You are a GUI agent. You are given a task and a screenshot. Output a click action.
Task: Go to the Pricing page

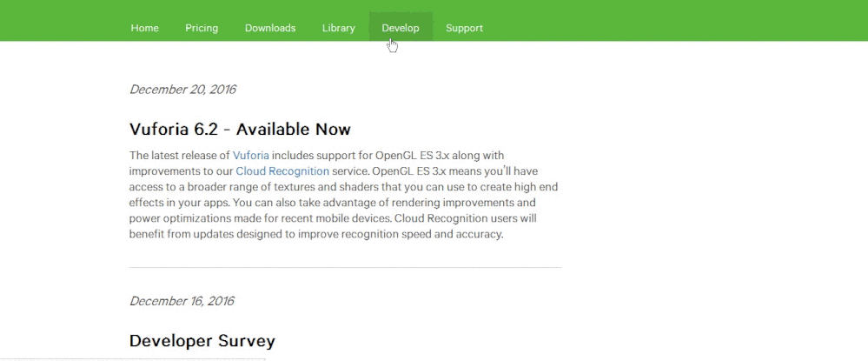[x=202, y=28]
